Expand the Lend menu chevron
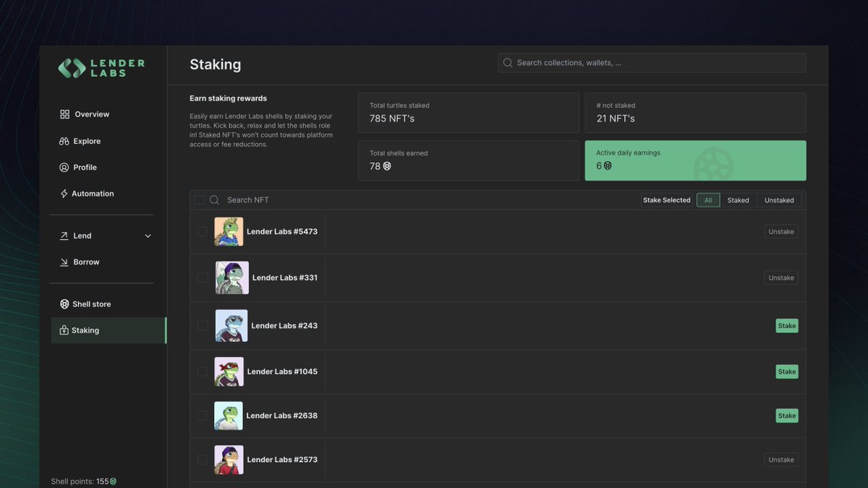Viewport: 868px width, 488px height. pos(148,236)
